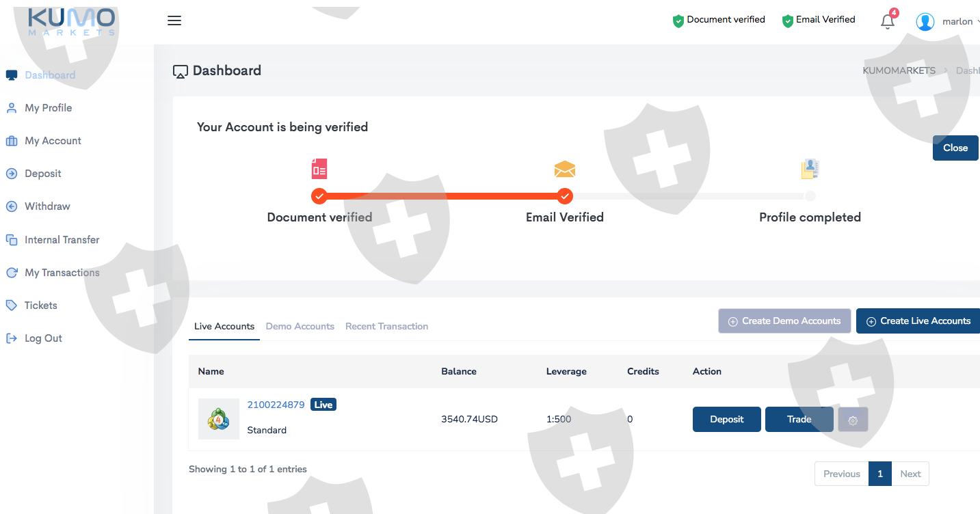
Task: Click the Profile completed progress step marker
Action: point(810,197)
